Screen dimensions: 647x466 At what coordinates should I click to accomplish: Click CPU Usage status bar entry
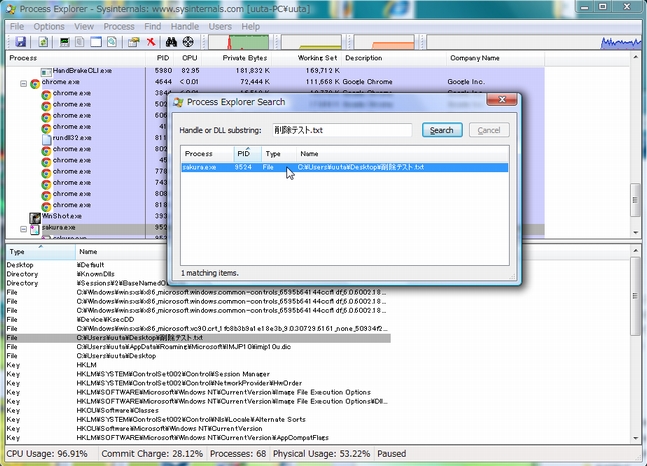click(47, 454)
